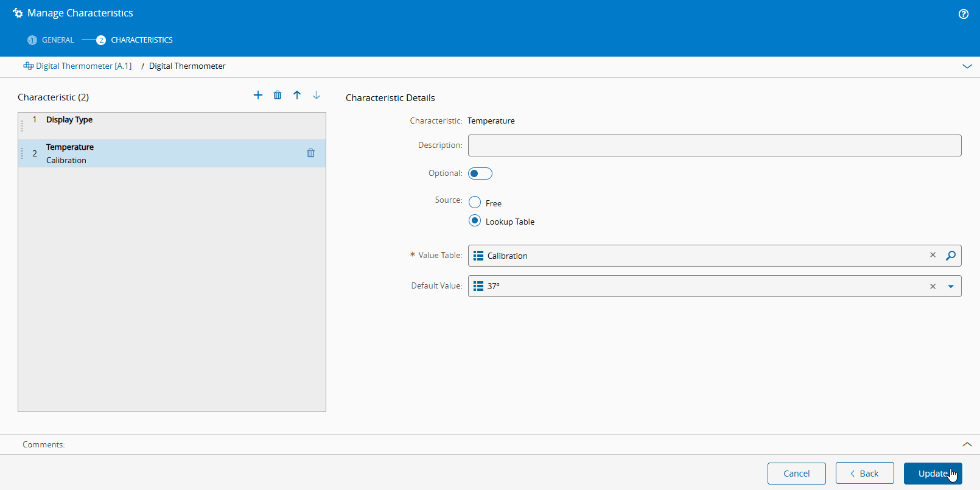Image resolution: width=980 pixels, height=490 pixels.
Task: Open the Digital Thermometer [A.1] breadcrumb link
Action: 83,66
